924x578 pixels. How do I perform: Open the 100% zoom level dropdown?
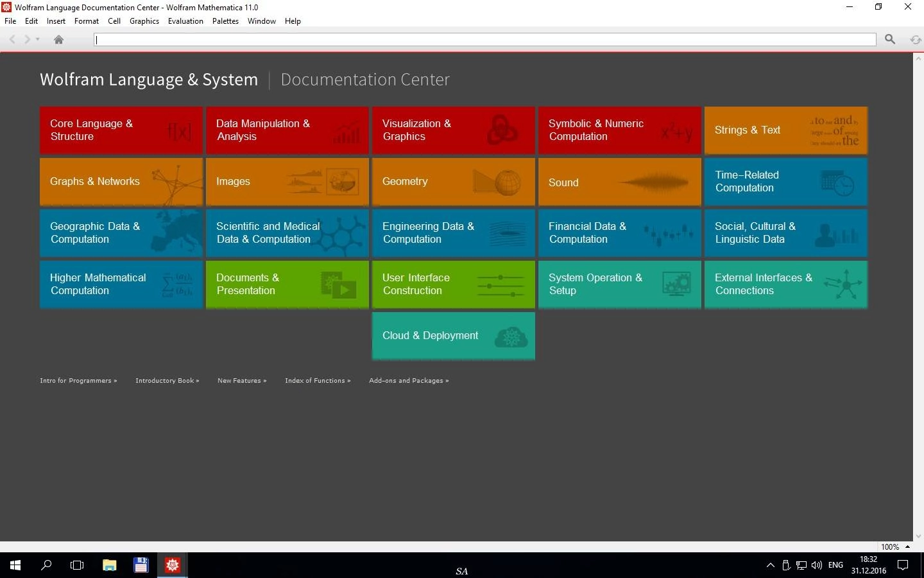(x=896, y=547)
